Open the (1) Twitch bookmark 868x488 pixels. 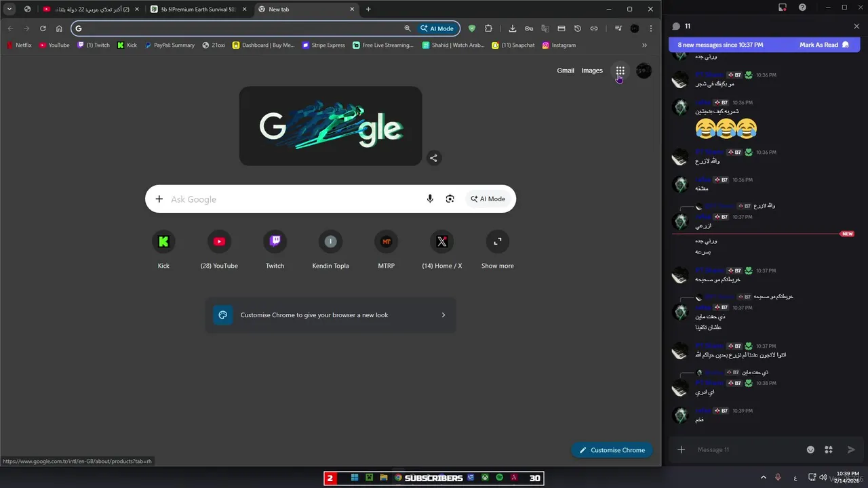tap(94, 45)
